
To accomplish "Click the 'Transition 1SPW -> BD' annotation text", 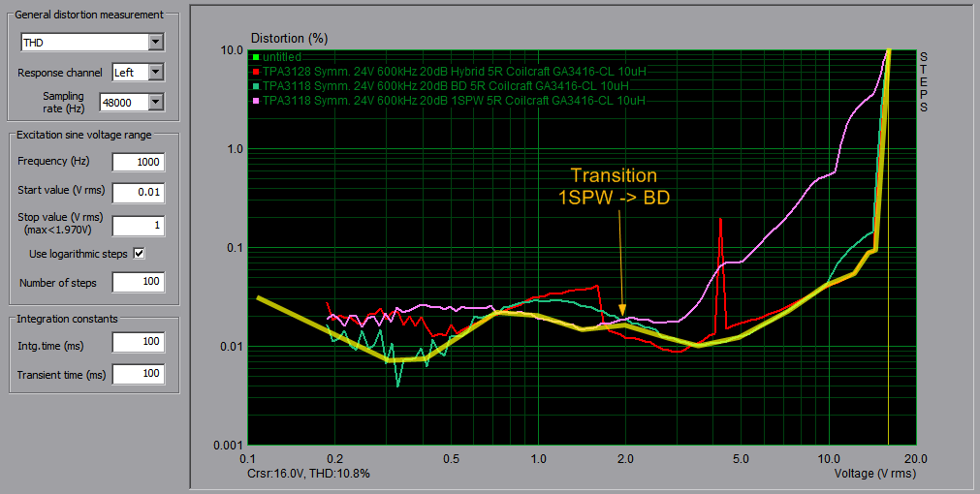I will pyautogui.click(x=613, y=185).
